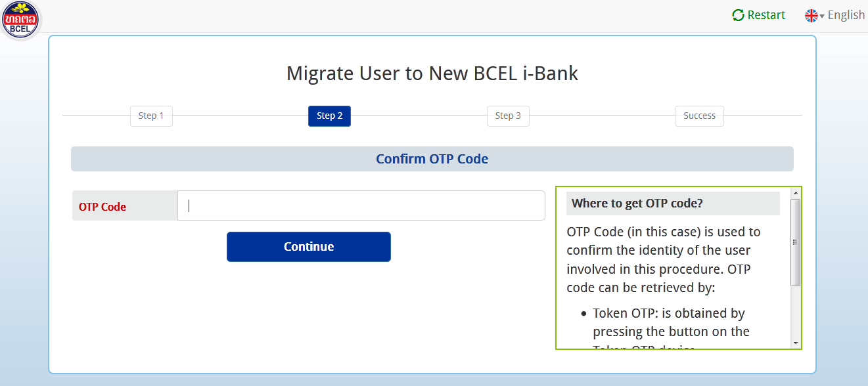Click the BCEL bank logo
Screen dimensions: 868x386
click(21, 20)
